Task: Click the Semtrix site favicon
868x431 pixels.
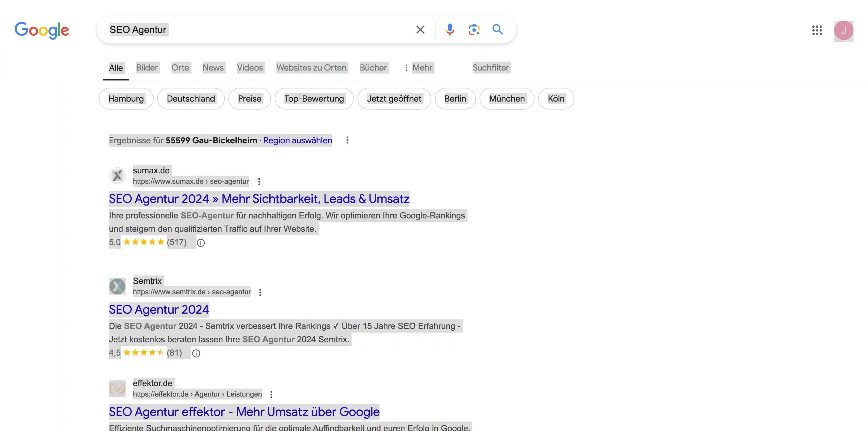Action: tap(117, 286)
